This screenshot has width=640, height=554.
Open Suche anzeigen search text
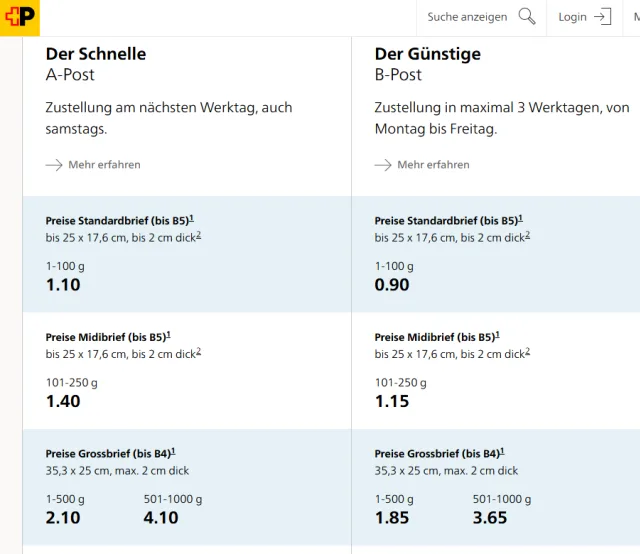coord(467,17)
